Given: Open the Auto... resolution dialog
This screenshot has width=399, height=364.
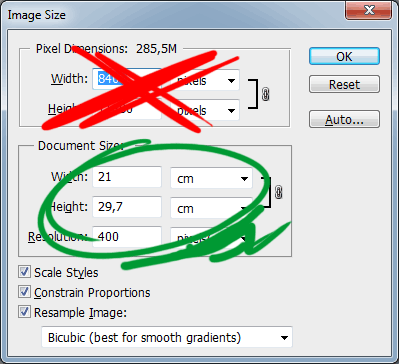Looking at the screenshot, I should 344,119.
